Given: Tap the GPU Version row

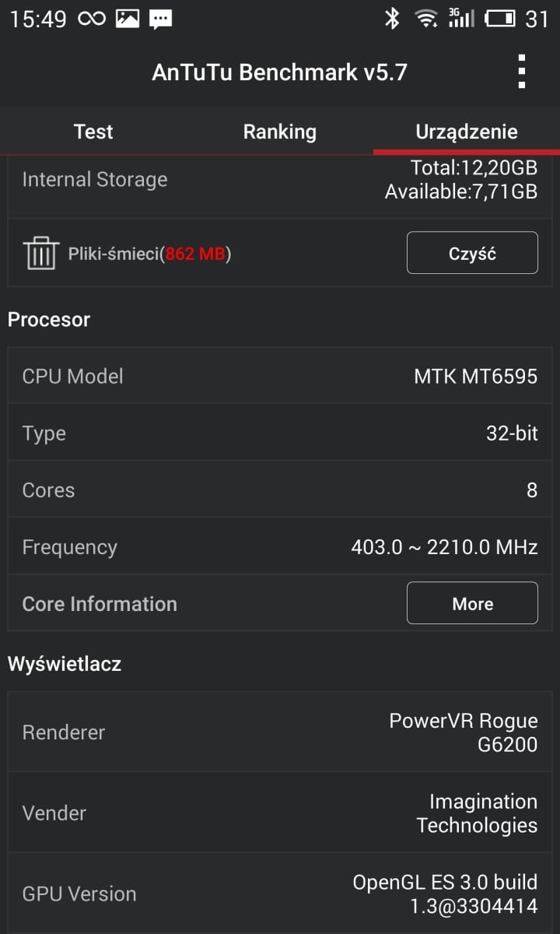Looking at the screenshot, I should coord(280,894).
